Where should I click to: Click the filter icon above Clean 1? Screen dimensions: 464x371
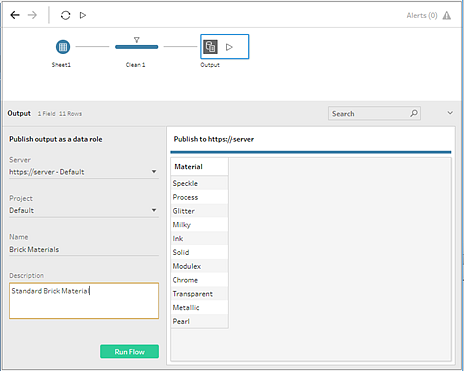tap(137, 40)
